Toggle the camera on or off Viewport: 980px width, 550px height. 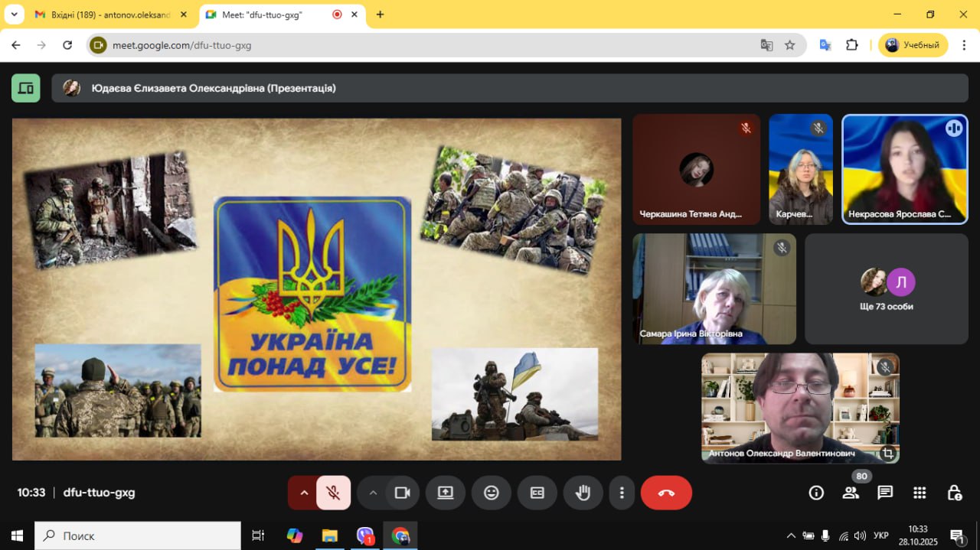402,493
